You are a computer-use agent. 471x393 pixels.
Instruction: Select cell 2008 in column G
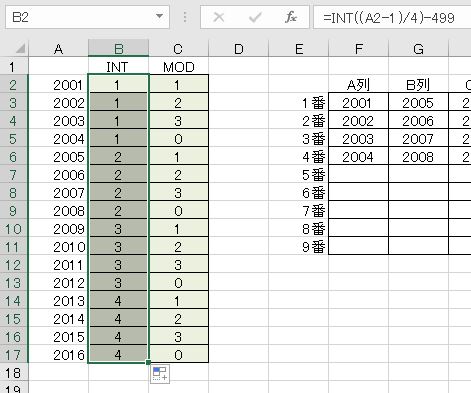point(419,157)
